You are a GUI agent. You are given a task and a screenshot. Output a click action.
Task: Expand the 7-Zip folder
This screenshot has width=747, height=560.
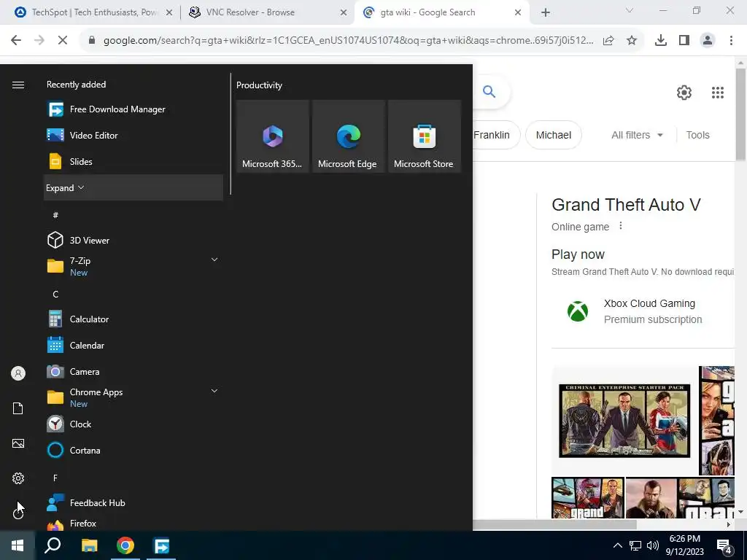coord(214,260)
